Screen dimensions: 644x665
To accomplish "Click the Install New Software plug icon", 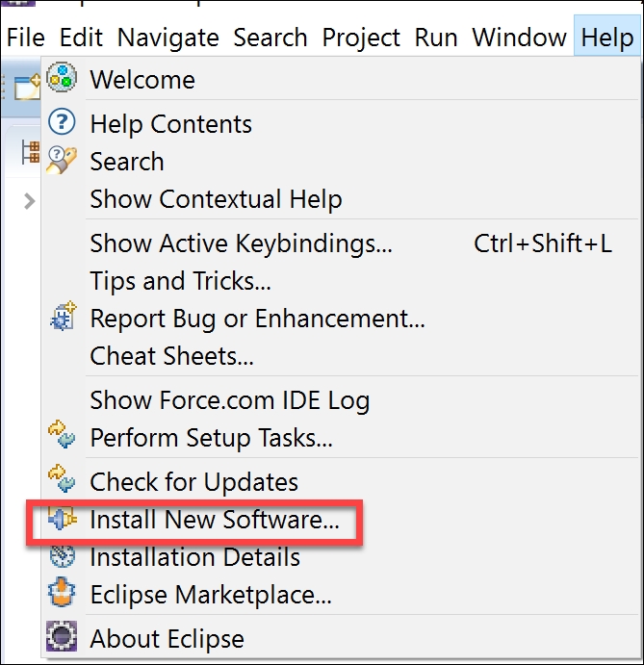I will 62,521.
